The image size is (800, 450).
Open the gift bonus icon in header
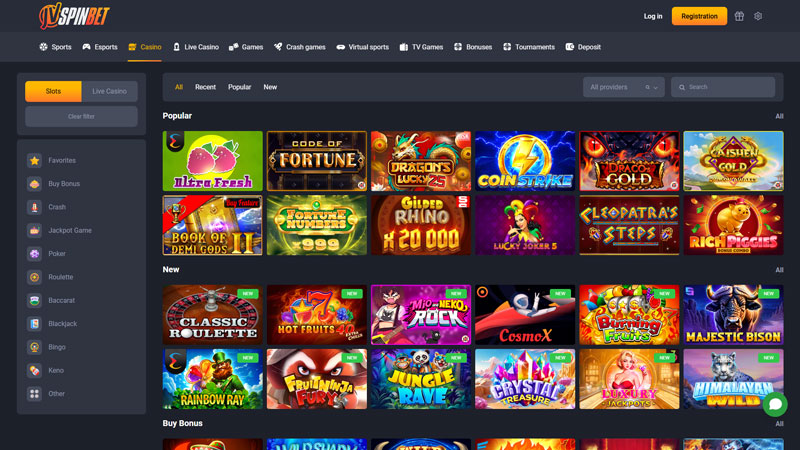click(739, 16)
